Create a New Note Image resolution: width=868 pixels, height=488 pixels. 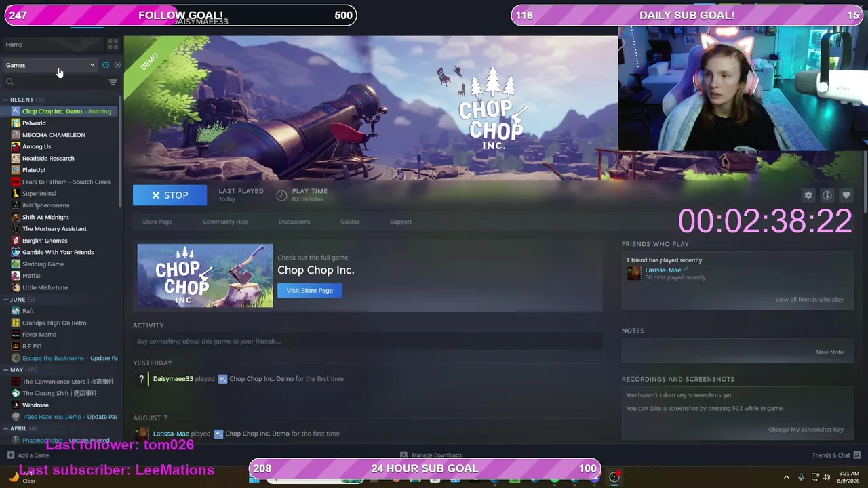click(829, 352)
